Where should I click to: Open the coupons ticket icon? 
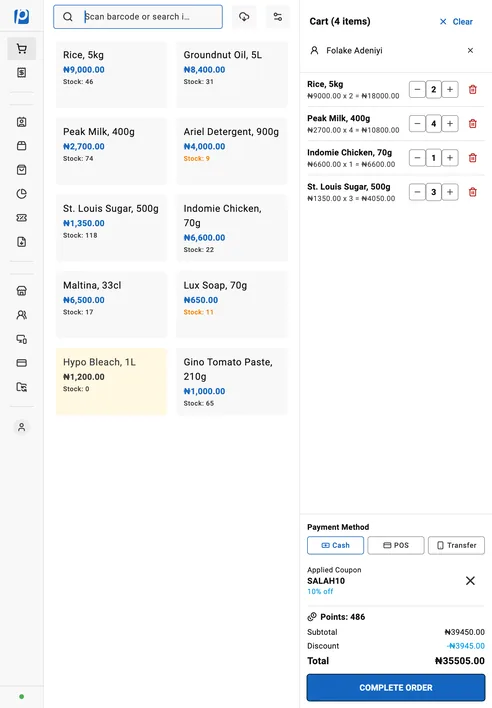[x=21, y=218]
